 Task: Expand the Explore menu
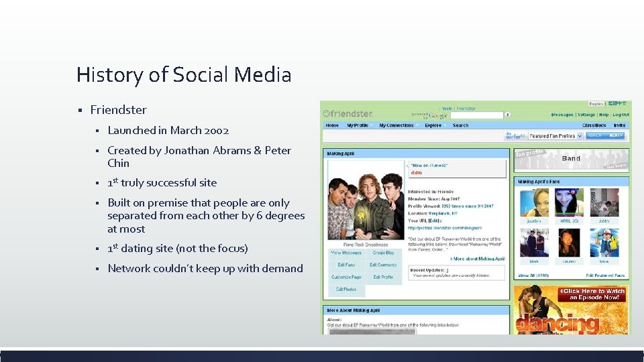tap(434, 125)
